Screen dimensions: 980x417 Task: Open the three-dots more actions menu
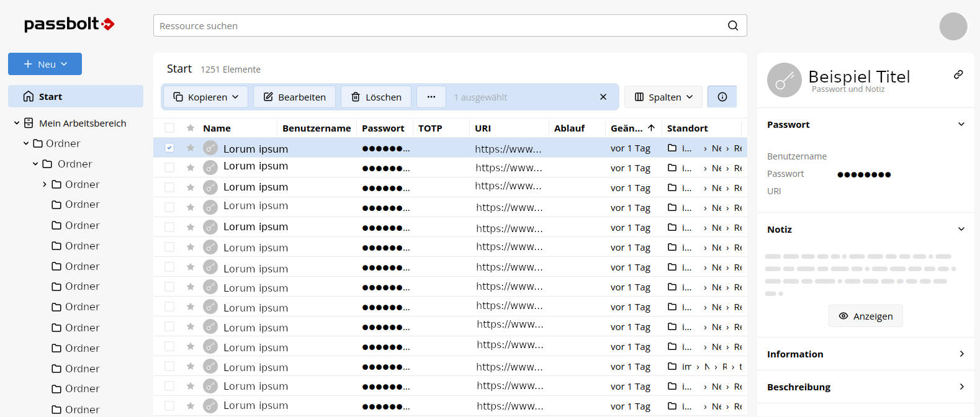point(431,97)
